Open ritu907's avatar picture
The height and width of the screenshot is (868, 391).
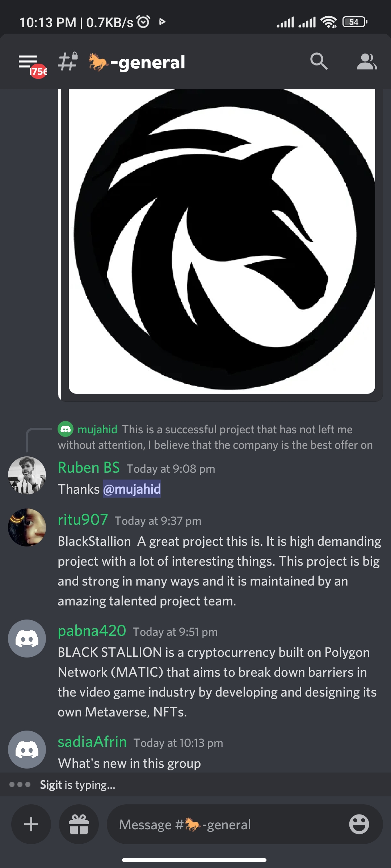(x=27, y=527)
